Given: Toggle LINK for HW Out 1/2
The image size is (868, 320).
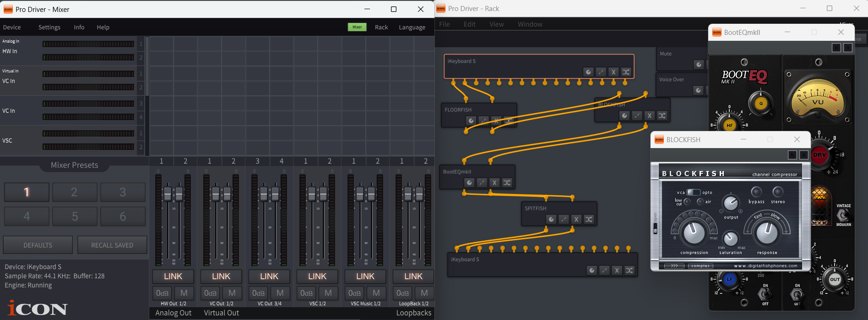Looking at the screenshot, I should (173, 276).
